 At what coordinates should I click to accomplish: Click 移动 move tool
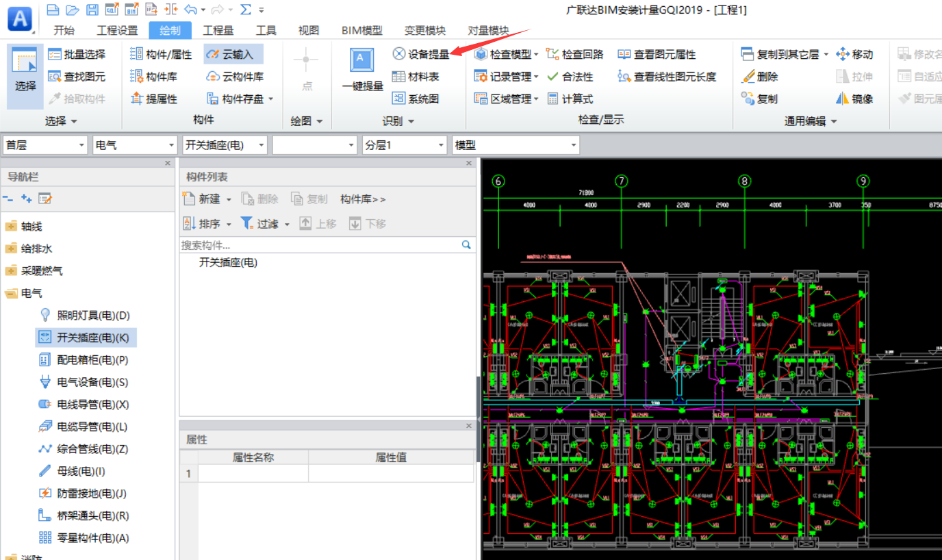pos(854,54)
